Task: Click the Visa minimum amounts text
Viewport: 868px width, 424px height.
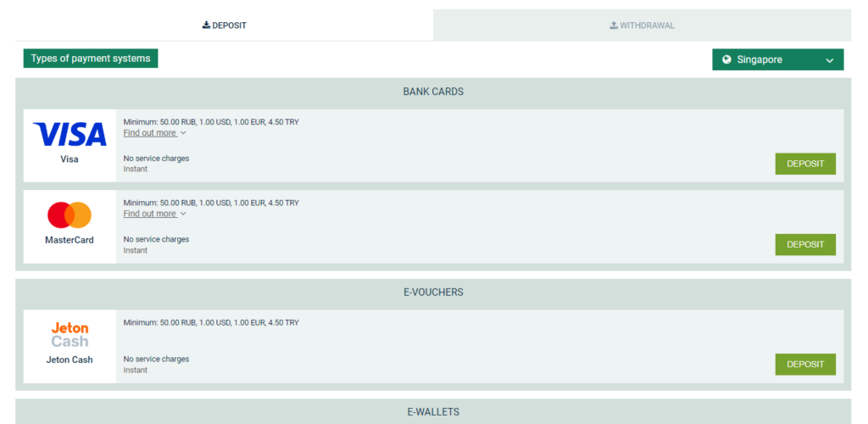Action: point(211,122)
